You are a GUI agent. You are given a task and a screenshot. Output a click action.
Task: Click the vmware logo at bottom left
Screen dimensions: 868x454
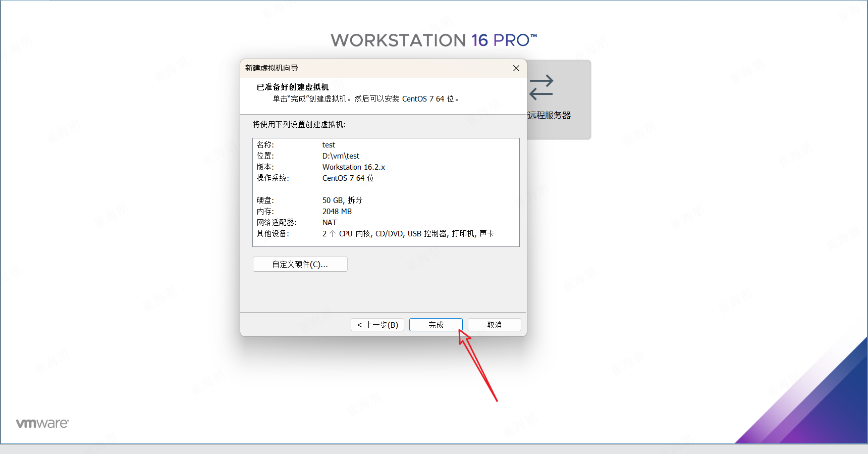42,423
